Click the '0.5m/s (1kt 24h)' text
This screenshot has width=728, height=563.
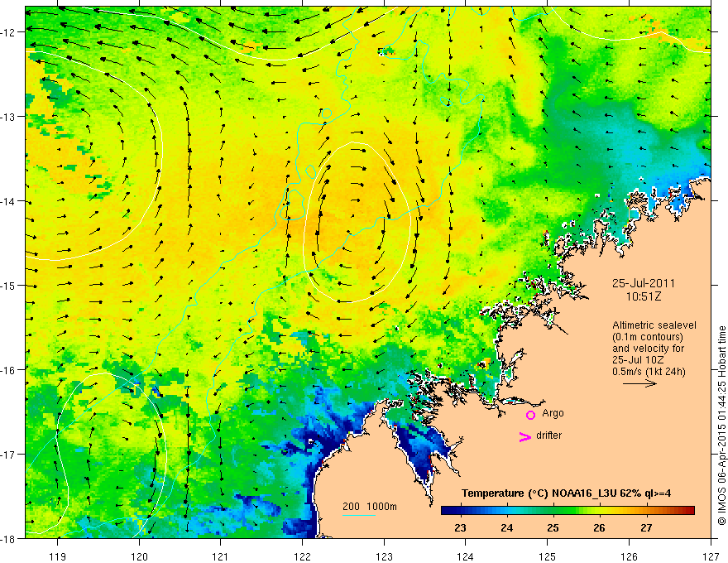point(649,371)
